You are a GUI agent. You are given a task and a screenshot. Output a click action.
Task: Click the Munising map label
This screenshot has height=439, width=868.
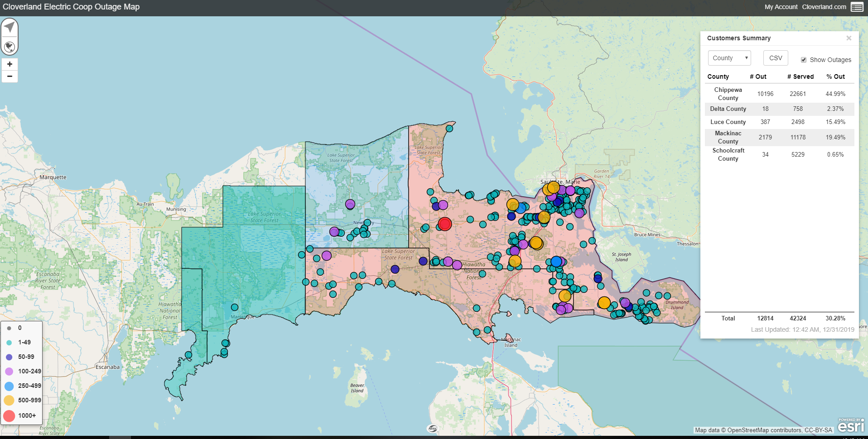[176, 209]
